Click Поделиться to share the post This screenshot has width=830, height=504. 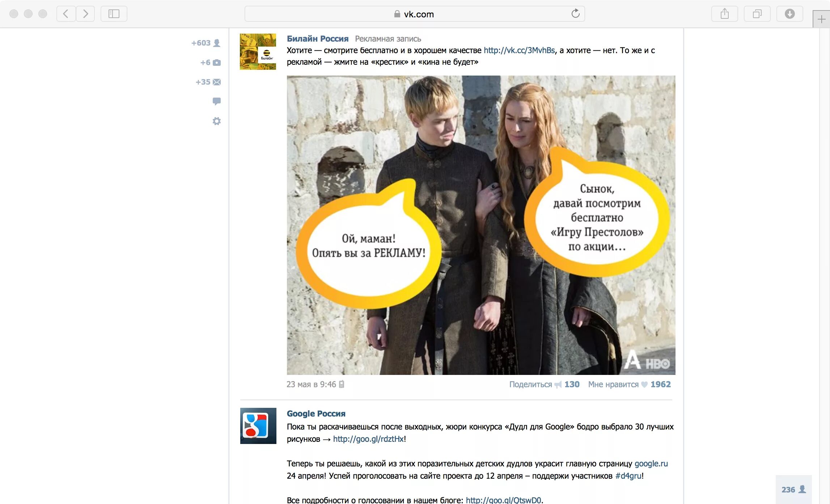click(x=530, y=384)
